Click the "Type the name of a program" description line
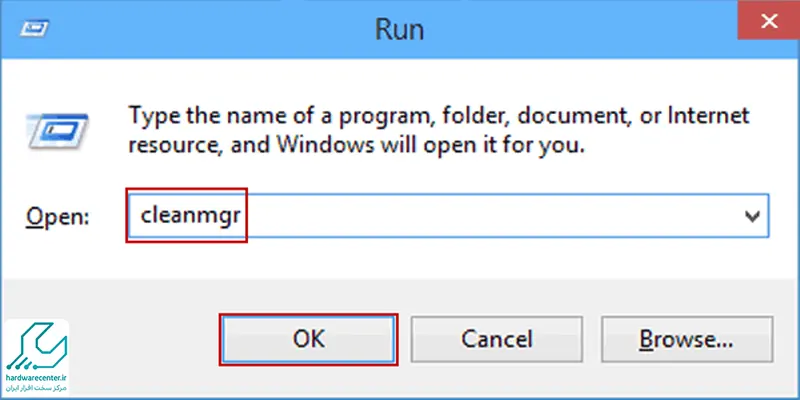800x400 pixels. pyautogui.click(x=439, y=116)
